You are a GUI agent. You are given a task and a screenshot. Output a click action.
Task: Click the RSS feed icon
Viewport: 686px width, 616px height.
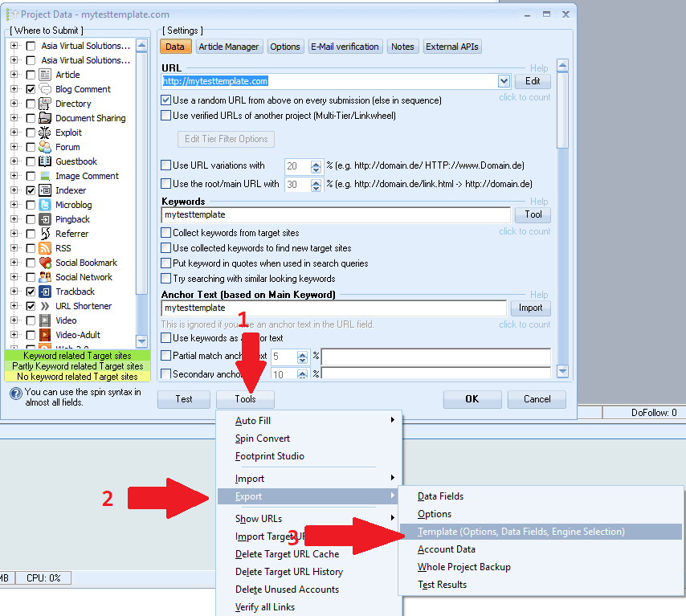(45, 248)
